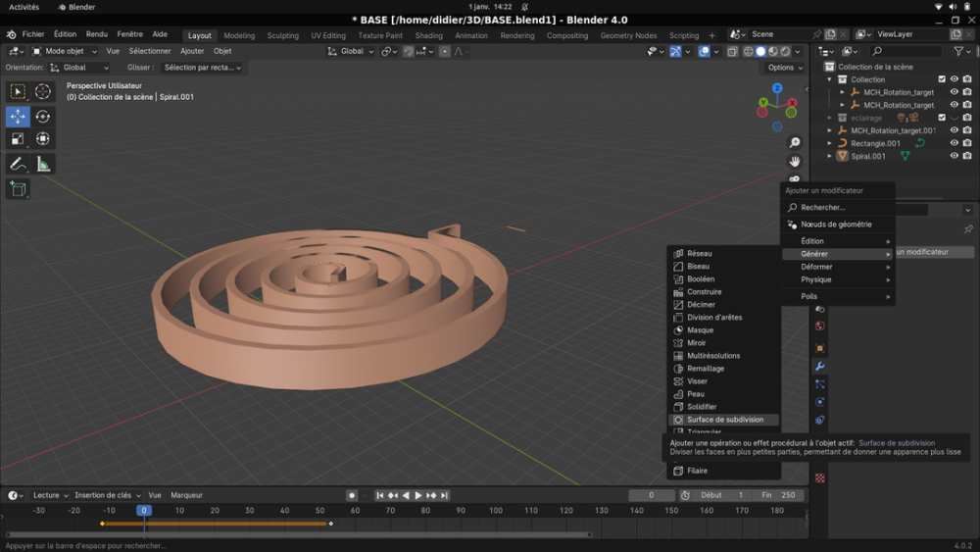The image size is (980, 552).
Task: Click Nœuds de géométrie entry
Action: pos(836,225)
